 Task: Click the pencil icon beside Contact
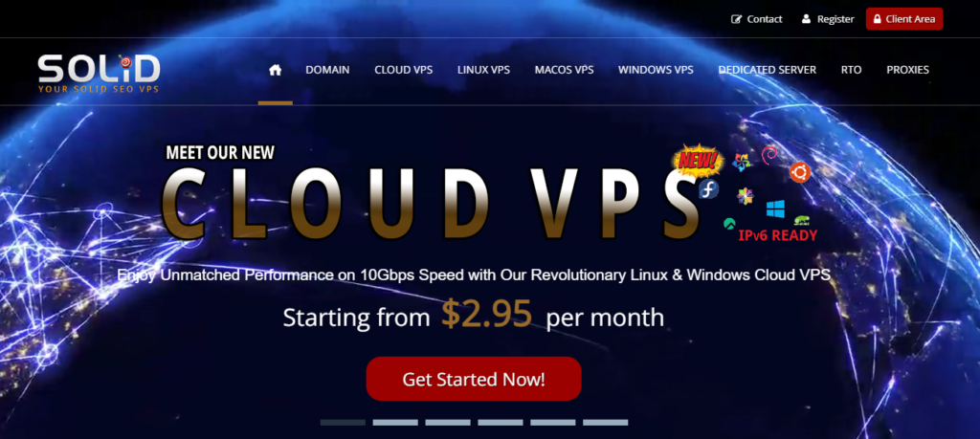pyautogui.click(x=736, y=19)
